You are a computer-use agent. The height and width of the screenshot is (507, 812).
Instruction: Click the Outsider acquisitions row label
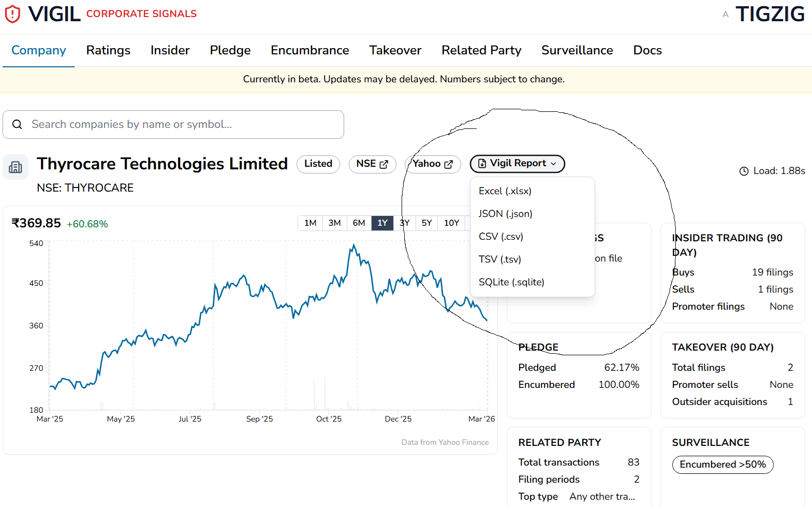(x=719, y=402)
